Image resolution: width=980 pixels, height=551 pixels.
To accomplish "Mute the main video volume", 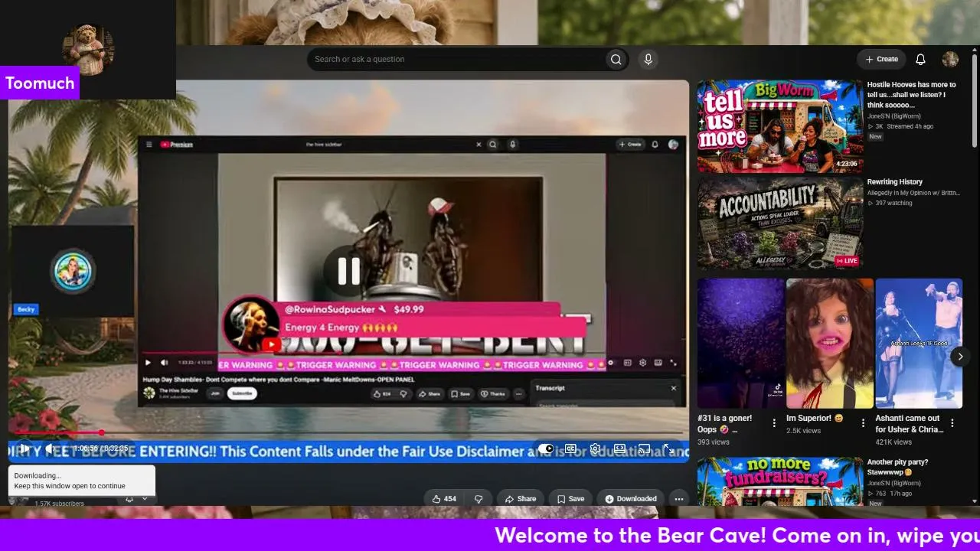I will tap(49, 448).
